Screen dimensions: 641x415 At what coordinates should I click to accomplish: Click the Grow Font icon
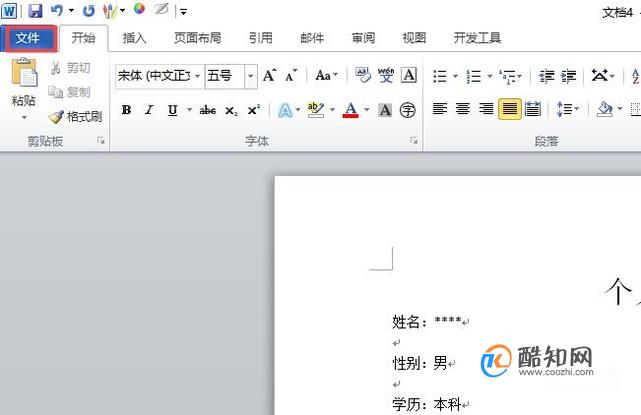tap(269, 76)
